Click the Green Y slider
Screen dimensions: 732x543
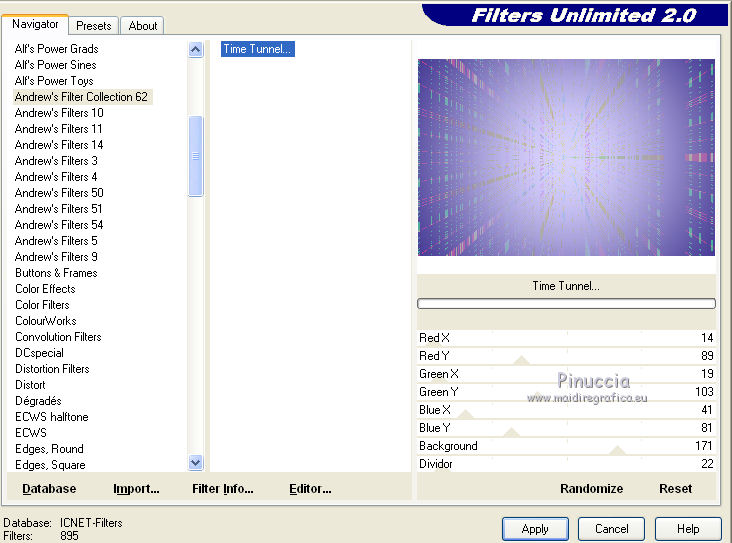(x=566, y=392)
